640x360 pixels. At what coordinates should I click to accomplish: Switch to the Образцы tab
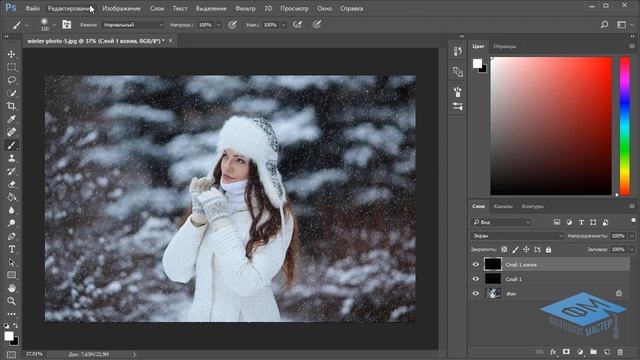[505, 47]
